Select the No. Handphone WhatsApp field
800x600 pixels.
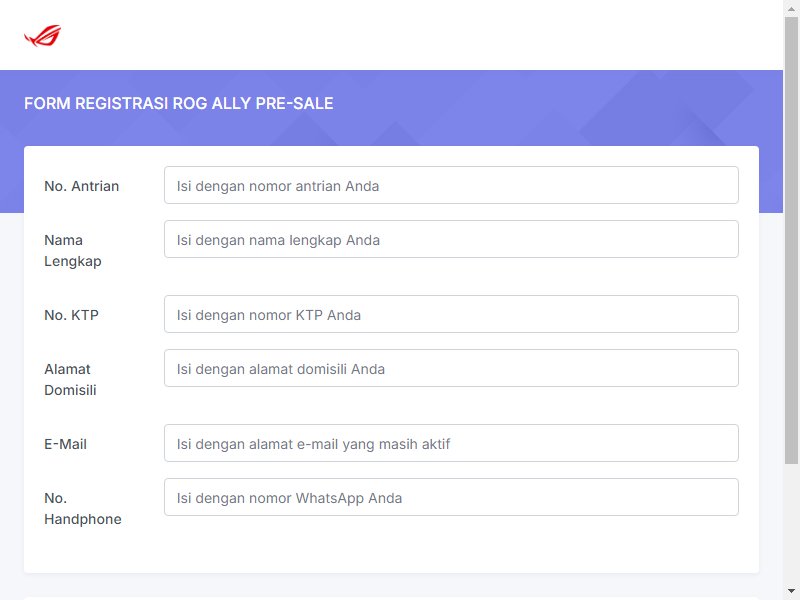(451, 497)
